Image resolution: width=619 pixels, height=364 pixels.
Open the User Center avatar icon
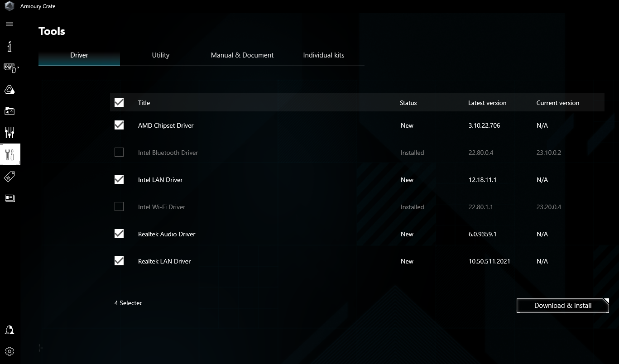tap(10, 330)
